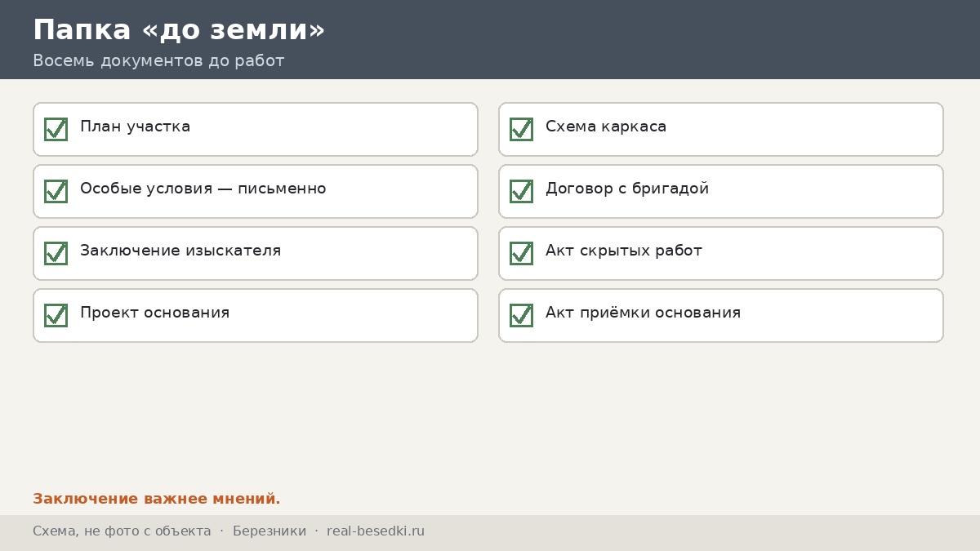980x551 pixels.
Task: Click the text «Проект основания»
Action: click(x=154, y=313)
